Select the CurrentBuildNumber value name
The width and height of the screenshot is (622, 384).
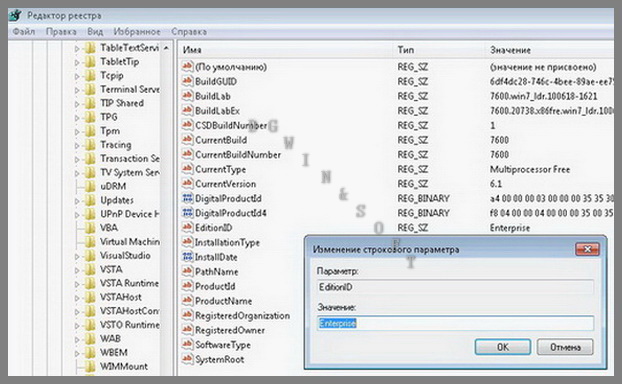click(x=238, y=155)
